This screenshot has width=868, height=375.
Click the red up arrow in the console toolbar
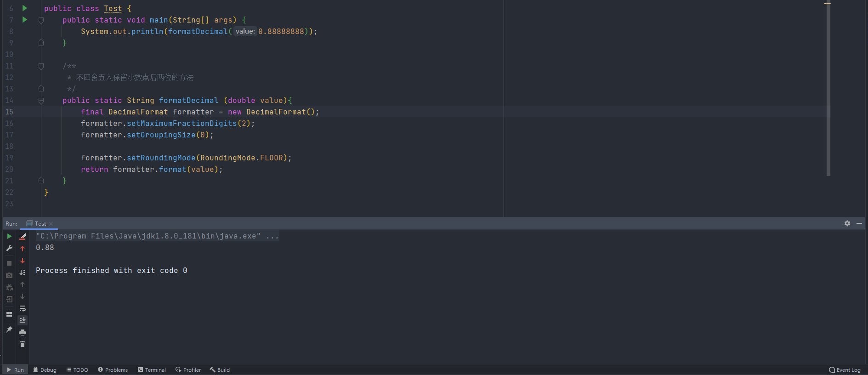pos(23,249)
